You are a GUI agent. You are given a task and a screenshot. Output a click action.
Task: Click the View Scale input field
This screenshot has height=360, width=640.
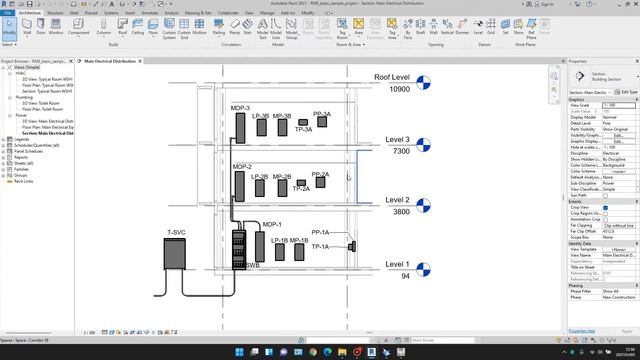point(618,105)
